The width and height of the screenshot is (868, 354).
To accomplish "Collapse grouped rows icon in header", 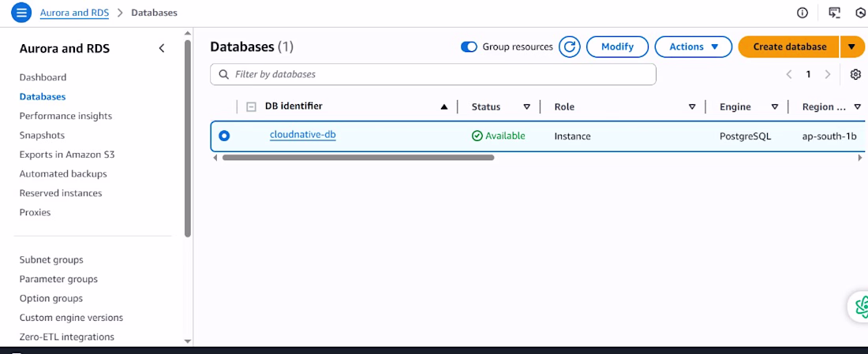I will [251, 106].
